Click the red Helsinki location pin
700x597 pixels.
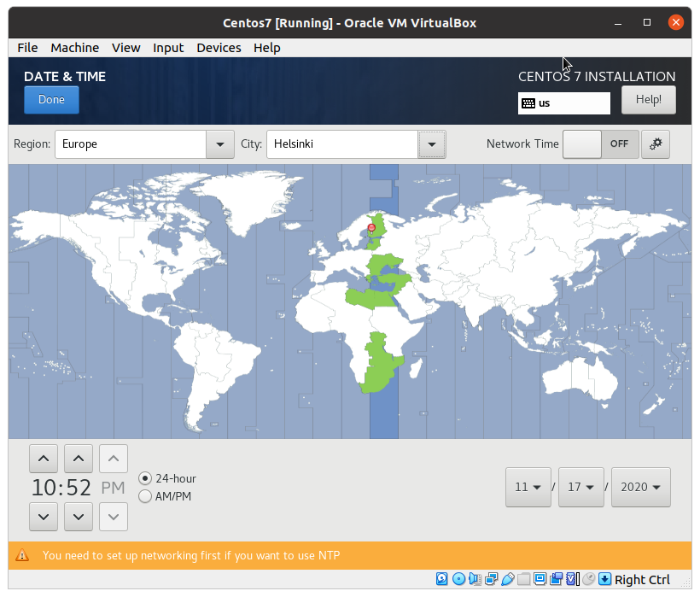pos(371,229)
